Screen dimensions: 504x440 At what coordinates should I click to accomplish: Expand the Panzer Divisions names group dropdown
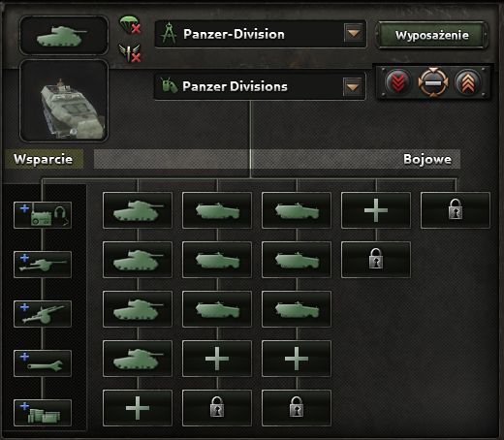(x=352, y=86)
